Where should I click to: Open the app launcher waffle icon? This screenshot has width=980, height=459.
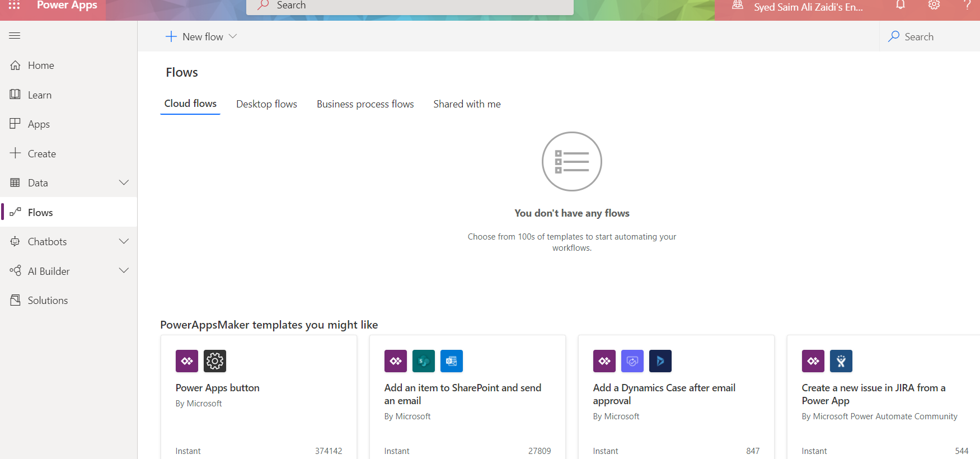tap(15, 5)
